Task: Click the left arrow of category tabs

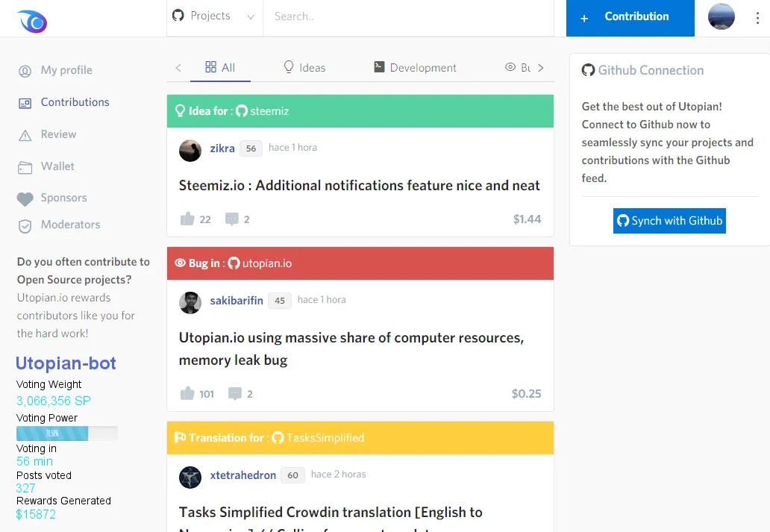Action: point(178,68)
